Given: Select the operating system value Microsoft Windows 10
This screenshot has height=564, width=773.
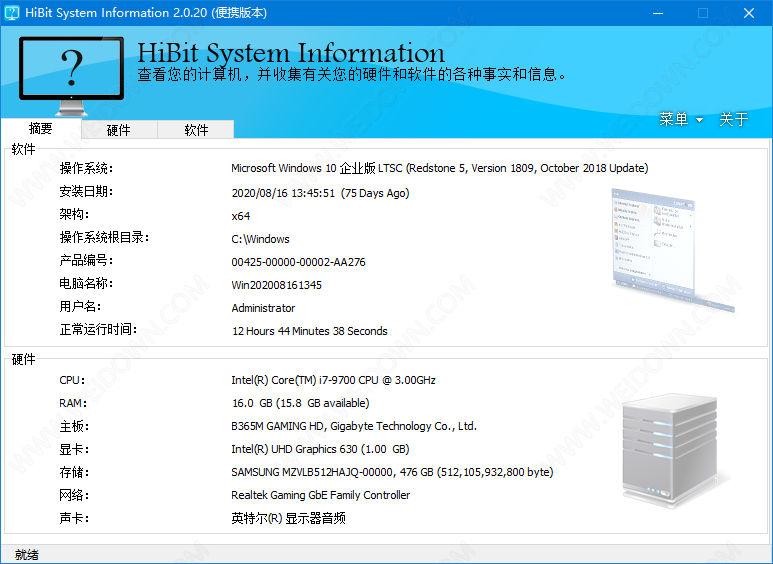Looking at the screenshot, I should [439, 168].
